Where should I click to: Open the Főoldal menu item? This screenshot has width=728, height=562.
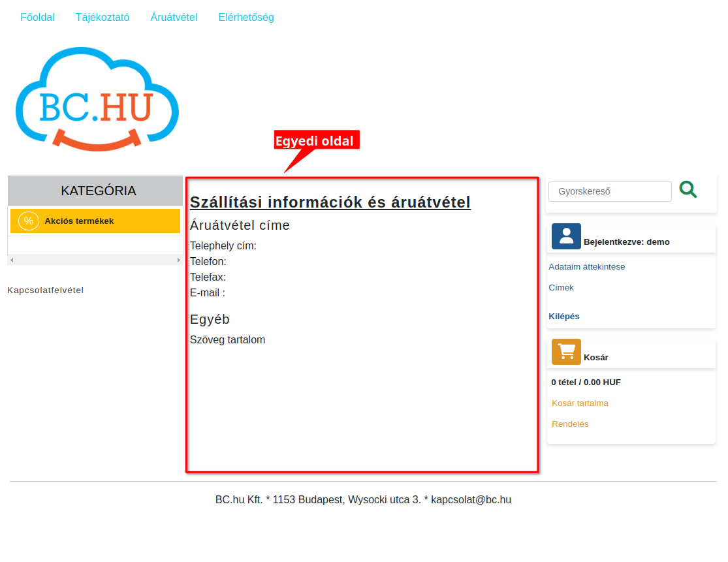tap(38, 17)
